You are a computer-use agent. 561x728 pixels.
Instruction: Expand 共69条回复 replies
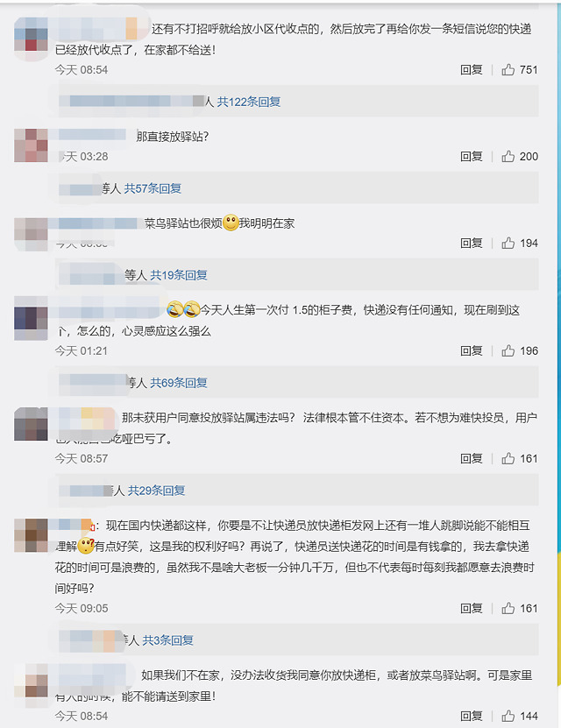[x=179, y=383]
